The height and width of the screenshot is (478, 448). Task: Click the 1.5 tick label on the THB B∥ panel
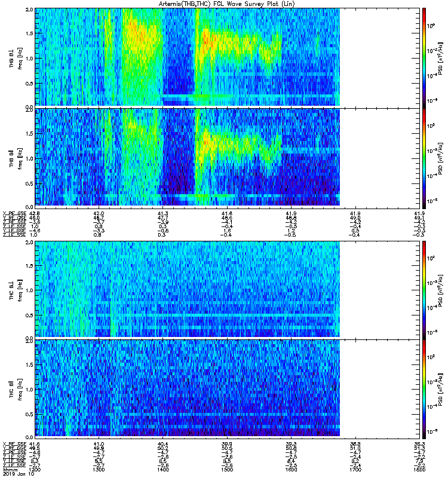pyautogui.click(x=29, y=133)
